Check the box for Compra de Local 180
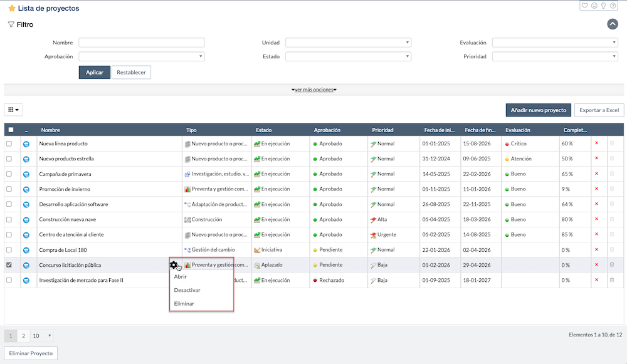This screenshot has height=364, width=627. (9, 249)
